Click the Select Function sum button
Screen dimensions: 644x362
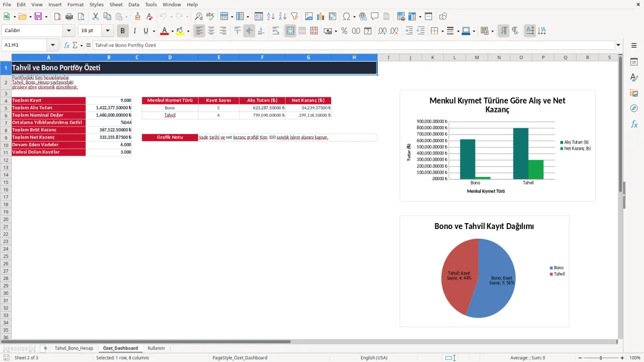(x=75, y=45)
